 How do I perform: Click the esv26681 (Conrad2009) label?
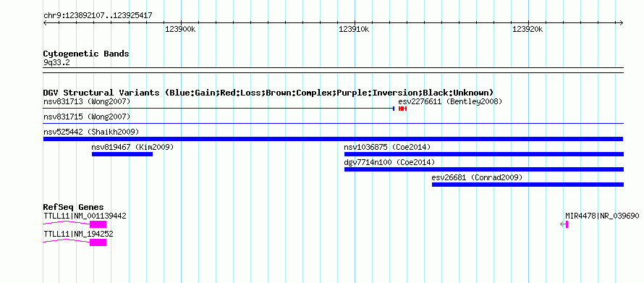[x=477, y=177]
